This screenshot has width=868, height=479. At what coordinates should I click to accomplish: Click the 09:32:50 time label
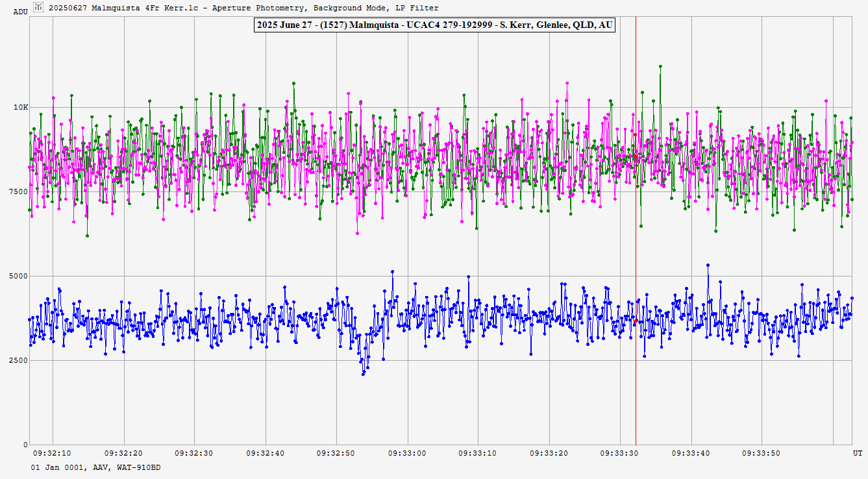pyautogui.click(x=336, y=453)
